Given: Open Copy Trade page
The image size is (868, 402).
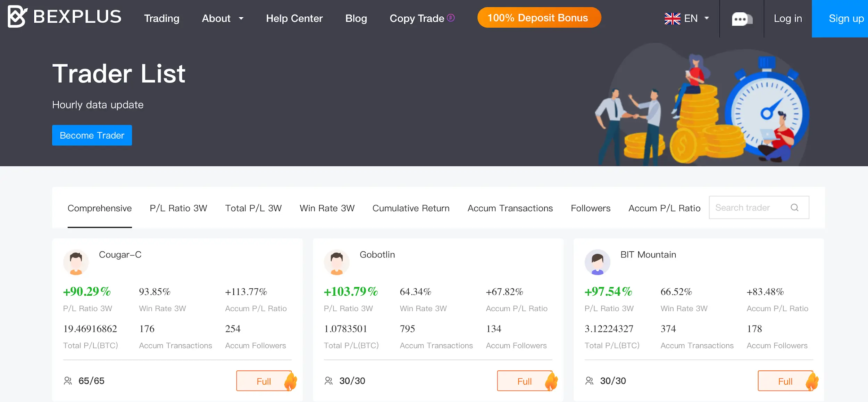Looking at the screenshot, I should click(417, 18).
